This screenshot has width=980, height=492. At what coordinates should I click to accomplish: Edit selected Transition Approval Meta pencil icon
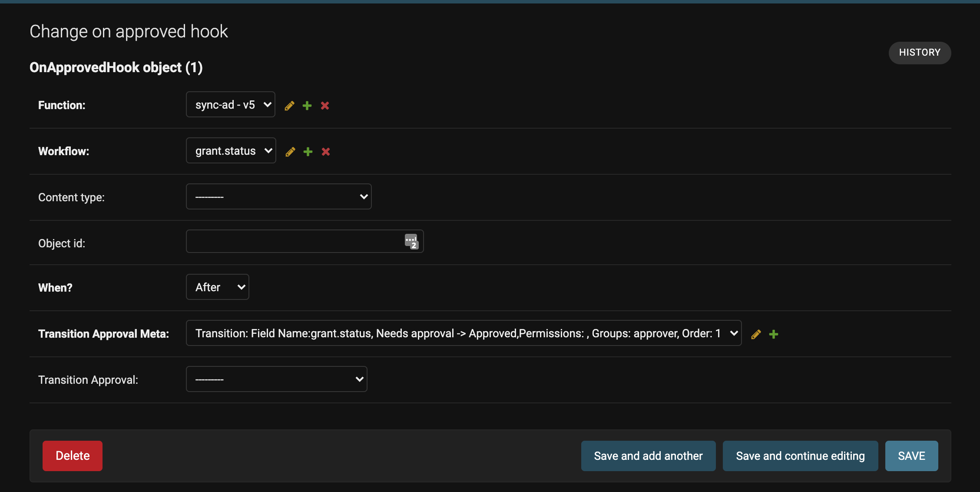click(x=756, y=334)
